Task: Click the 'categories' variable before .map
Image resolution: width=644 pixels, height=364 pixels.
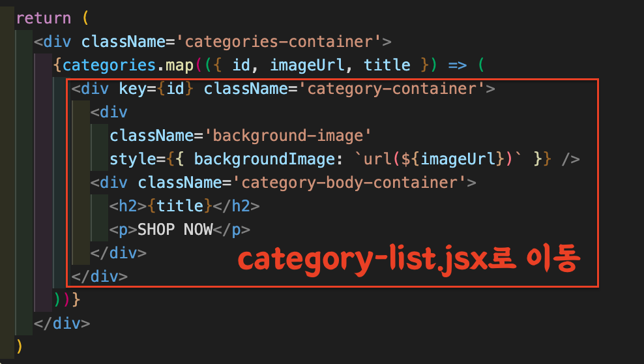Action: 109,65
